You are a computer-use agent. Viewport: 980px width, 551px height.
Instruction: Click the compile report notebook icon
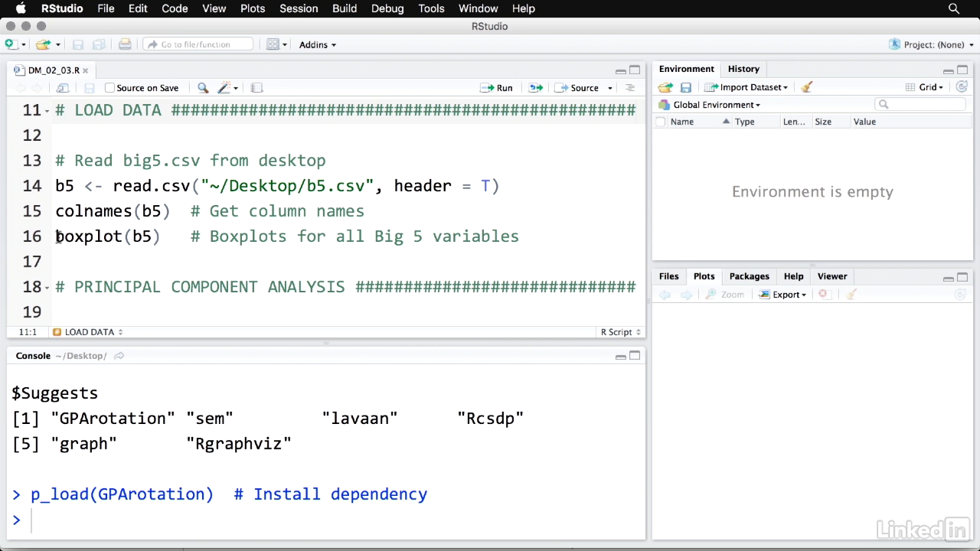(257, 88)
